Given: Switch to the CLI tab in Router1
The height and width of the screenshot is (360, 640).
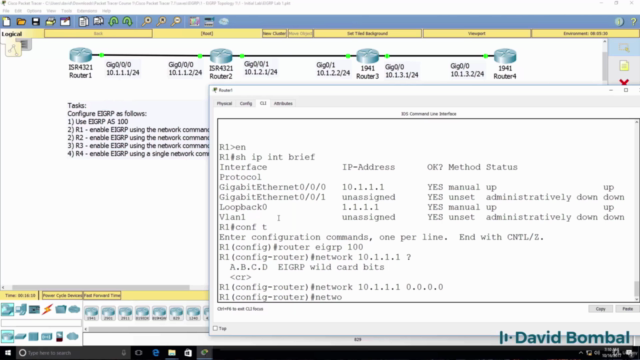Looking at the screenshot, I should (263, 103).
